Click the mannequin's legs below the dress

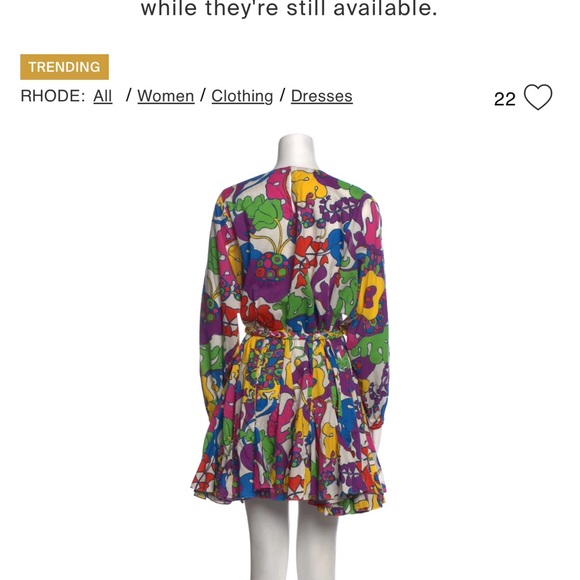(292, 542)
